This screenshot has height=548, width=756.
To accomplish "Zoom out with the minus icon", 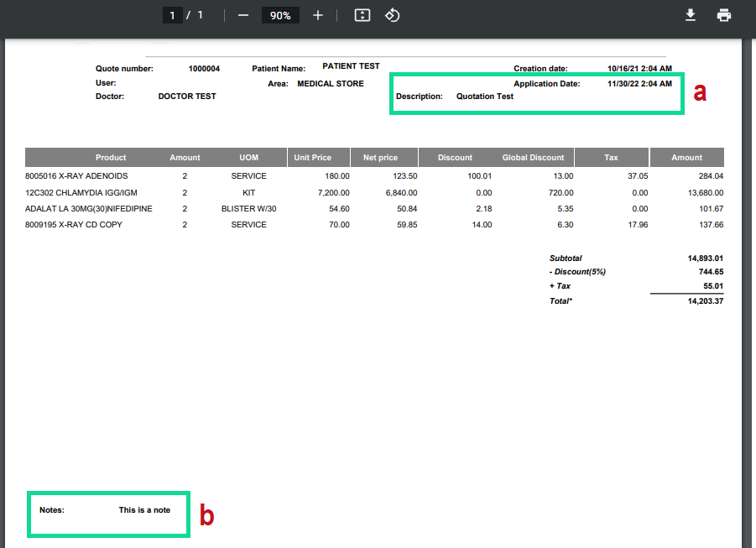I will (243, 15).
